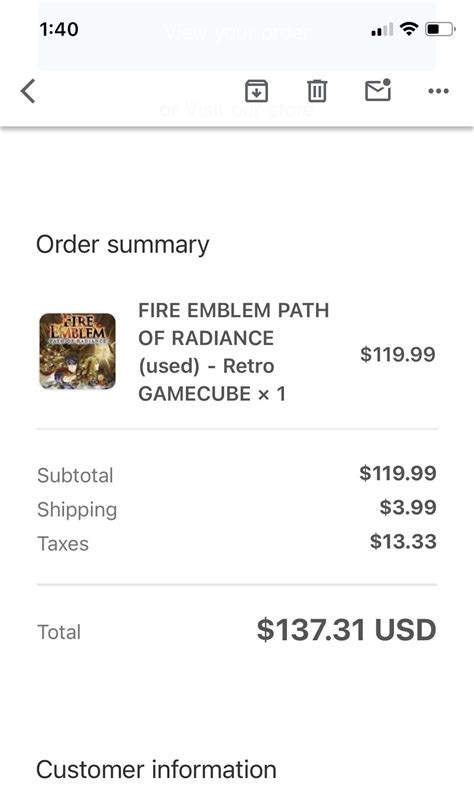Open the three-dot more options menu
This screenshot has height=797, width=474.
pyautogui.click(x=438, y=91)
